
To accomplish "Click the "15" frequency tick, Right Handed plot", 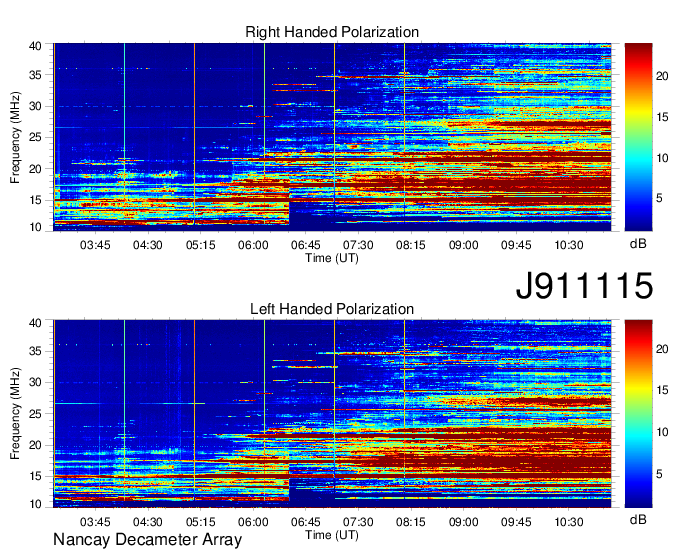I will (36, 200).
